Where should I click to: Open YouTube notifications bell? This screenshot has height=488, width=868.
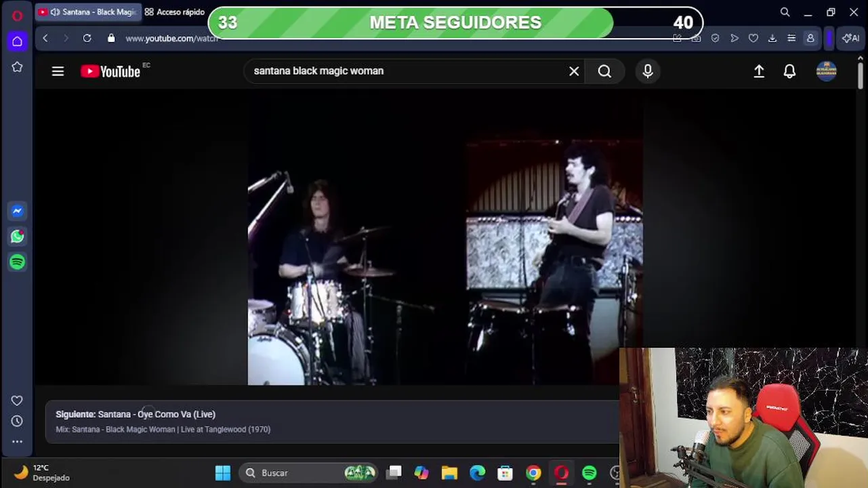click(x=789, y=71)
